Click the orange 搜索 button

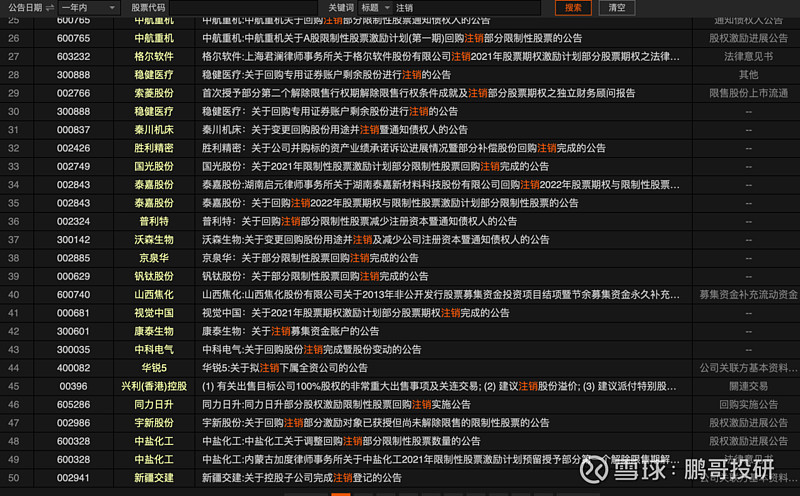click(x=573, y=8)
